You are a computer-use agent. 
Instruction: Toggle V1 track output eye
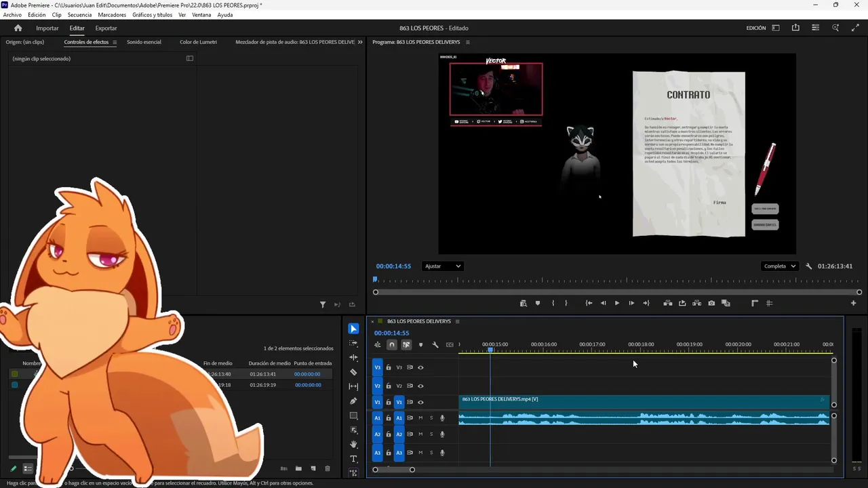tap(420, 402)
